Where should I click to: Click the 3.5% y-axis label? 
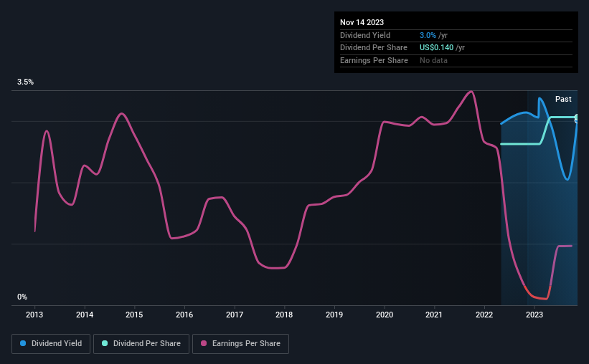(x=26, y=82)
